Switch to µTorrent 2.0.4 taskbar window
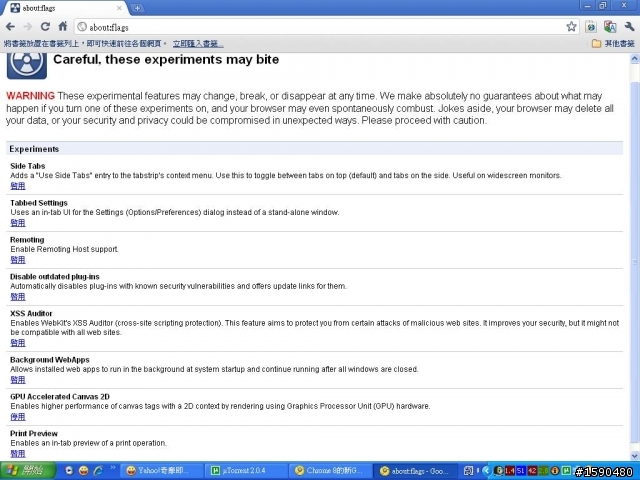 coord(246,471)
